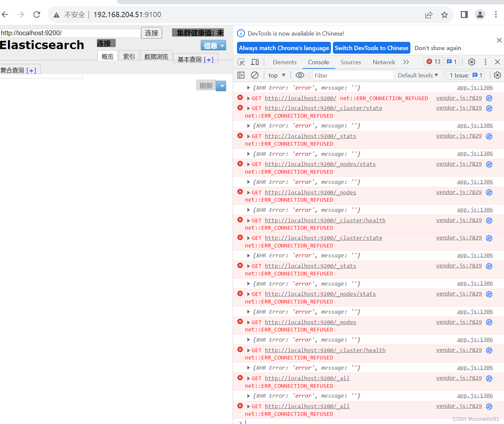Viewport: 504px width, 424px height.
Task: Switch to the Elements tab
Action: [x=284, y=62]
